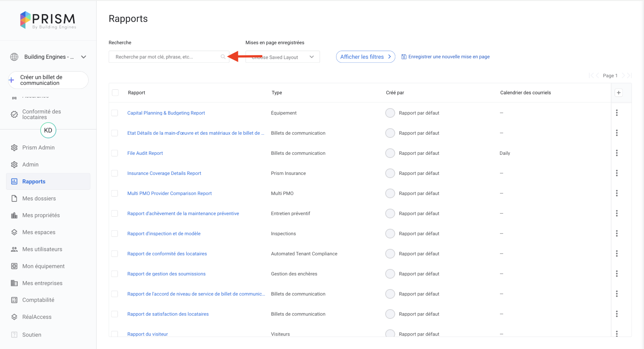Click the KD user avatar
Image resolution: width=644 pixels, height=349 pixels.
click(48, 130)
